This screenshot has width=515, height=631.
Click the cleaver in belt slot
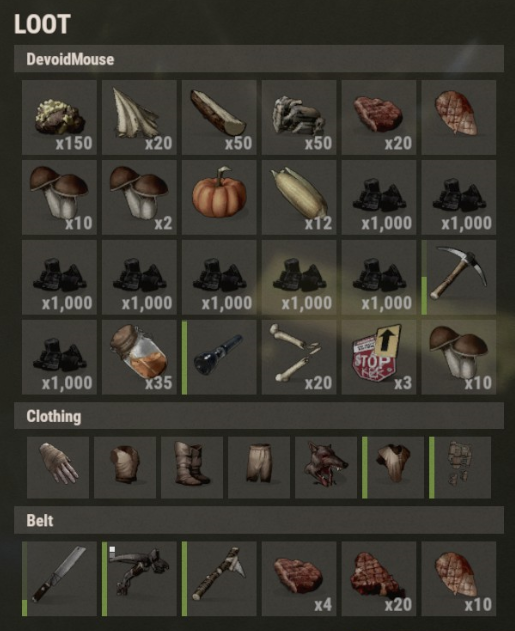pos(59,579)
